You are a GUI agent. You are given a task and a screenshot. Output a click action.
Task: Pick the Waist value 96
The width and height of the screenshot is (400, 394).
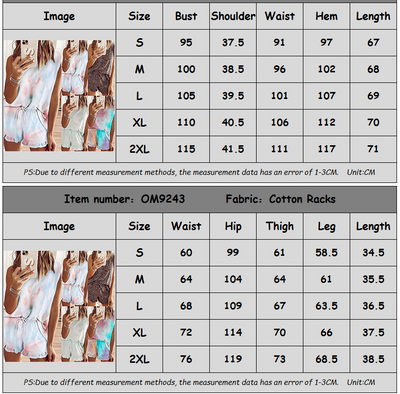pyautogui.click(x=279, y=69)
